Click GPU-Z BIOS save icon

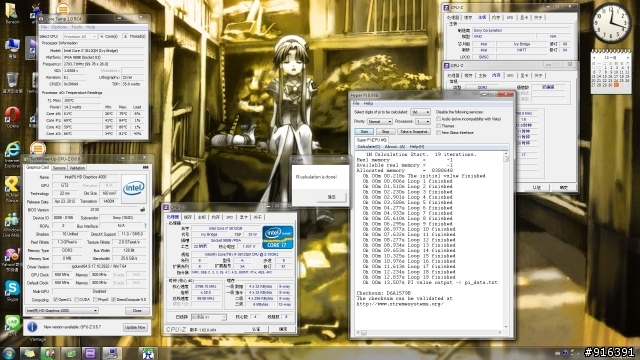click(x=142, y=209)
